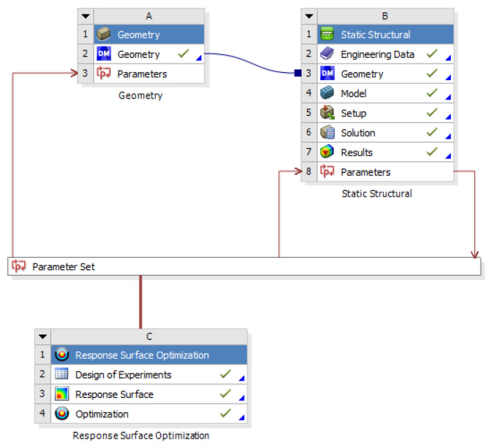Expand the system B dropdown menu arrow
Image resolution: width=490 pixels, height=448 pixels.
pyautogui.click(x=309, y=16)
